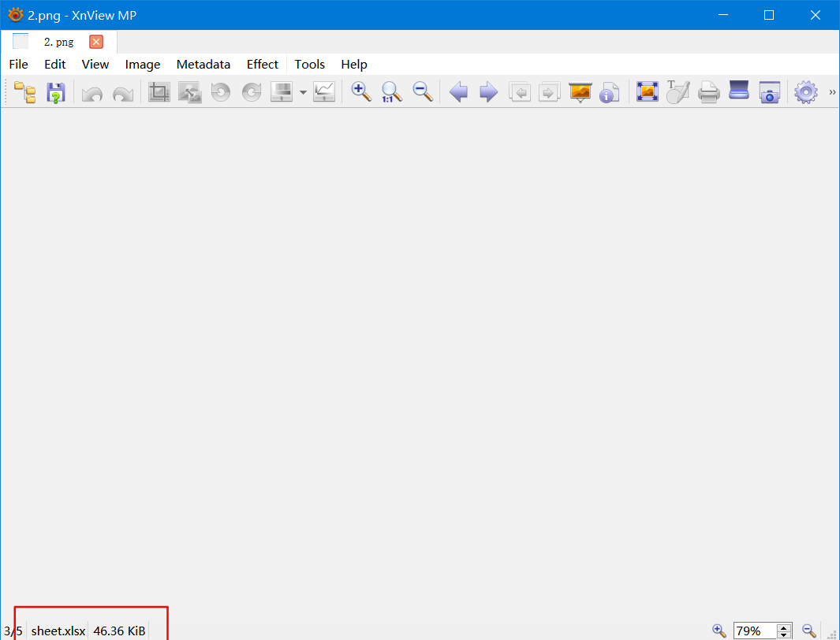Image resolution: width=840 pixels, height=640 pixels.
Task: Open the screen capture camera tool
Action: [769, 92]
